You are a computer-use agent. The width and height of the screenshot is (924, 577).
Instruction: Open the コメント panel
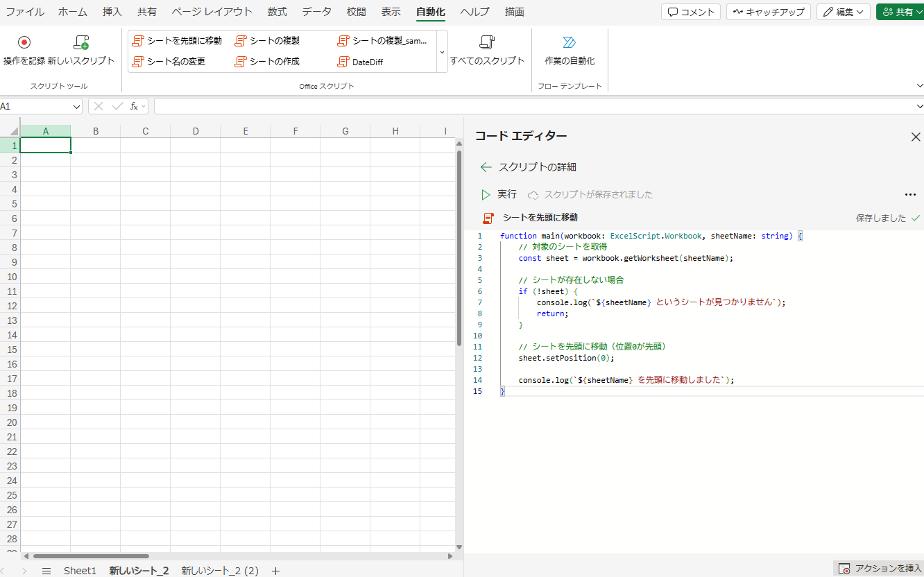click(x=691, y=11)
